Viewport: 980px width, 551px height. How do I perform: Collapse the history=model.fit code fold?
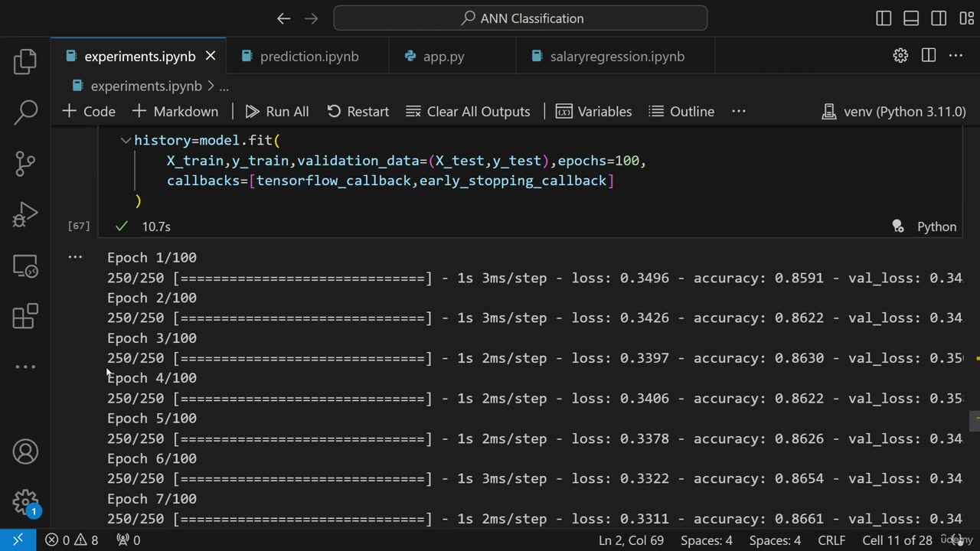(126, 140)
